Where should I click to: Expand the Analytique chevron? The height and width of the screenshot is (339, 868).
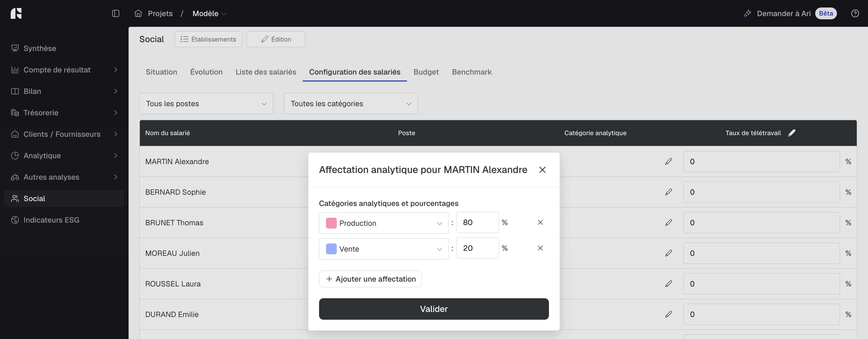(x=115, y=156)
